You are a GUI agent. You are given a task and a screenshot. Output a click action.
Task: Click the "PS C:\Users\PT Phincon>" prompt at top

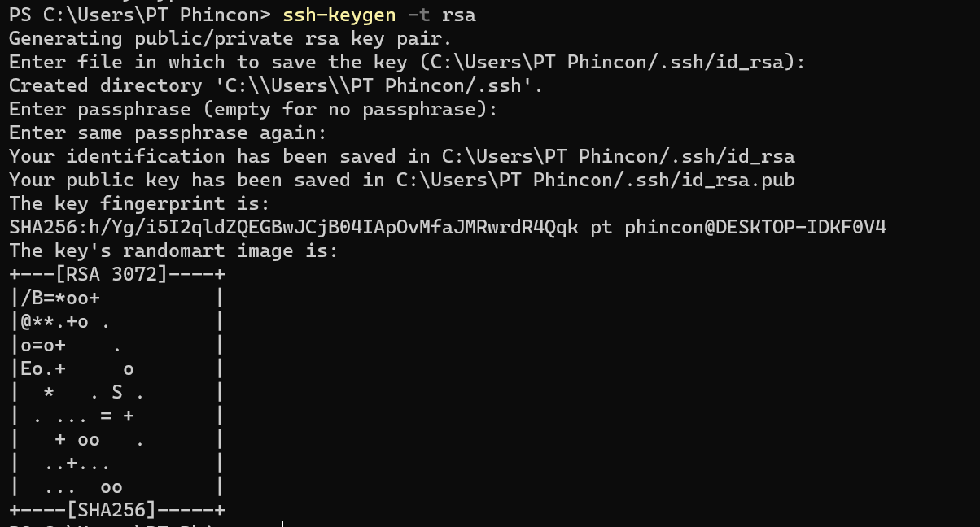click(x=138, y=15)
